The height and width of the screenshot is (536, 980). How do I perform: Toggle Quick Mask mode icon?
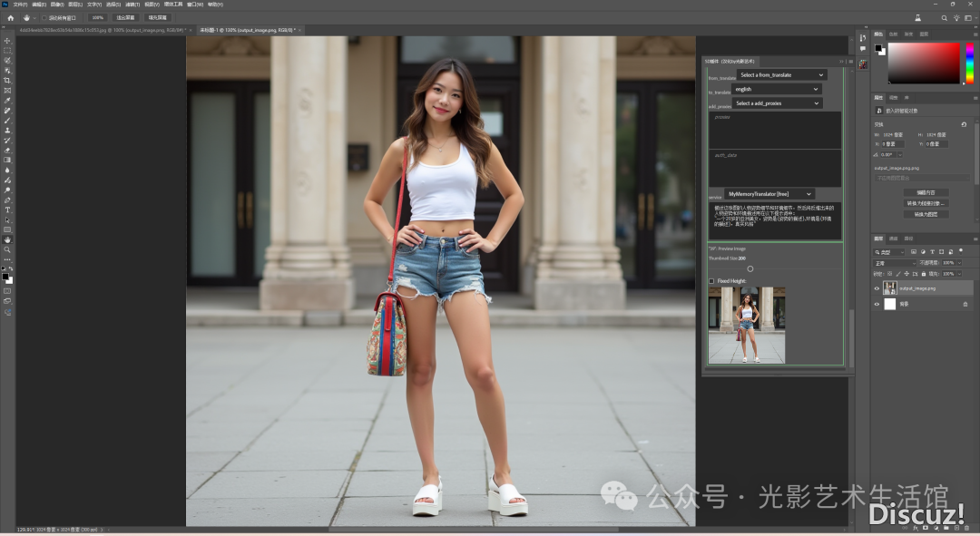click(7, 291)
